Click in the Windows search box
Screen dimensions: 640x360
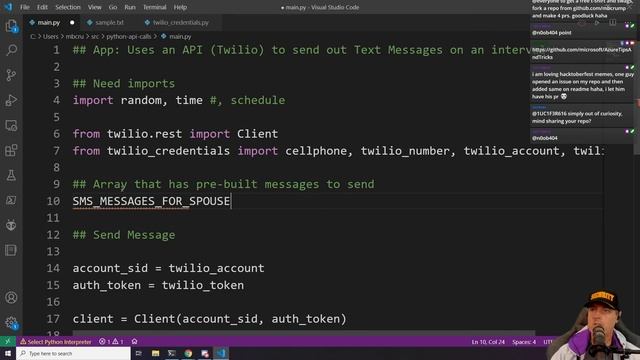click(x=73, y=353)
